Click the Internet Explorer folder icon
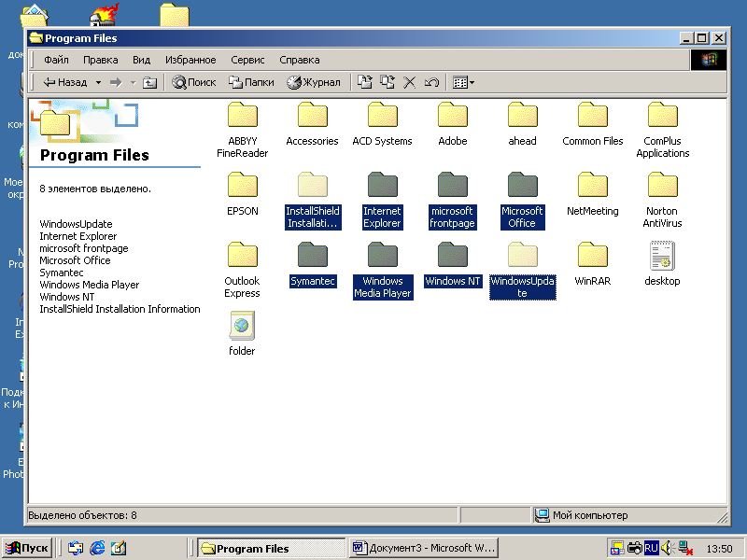This screenshot has height=560, width=747. (x=382, y=185)
